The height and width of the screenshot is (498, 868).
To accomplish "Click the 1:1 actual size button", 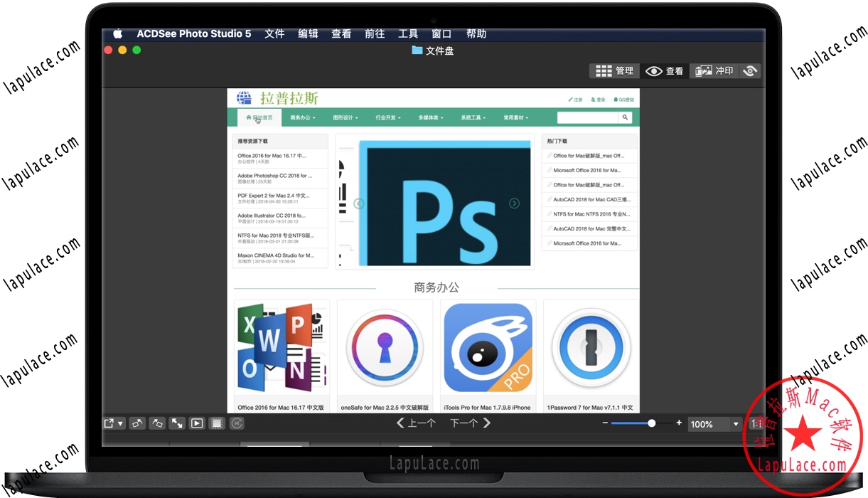I will coord(756,424).
